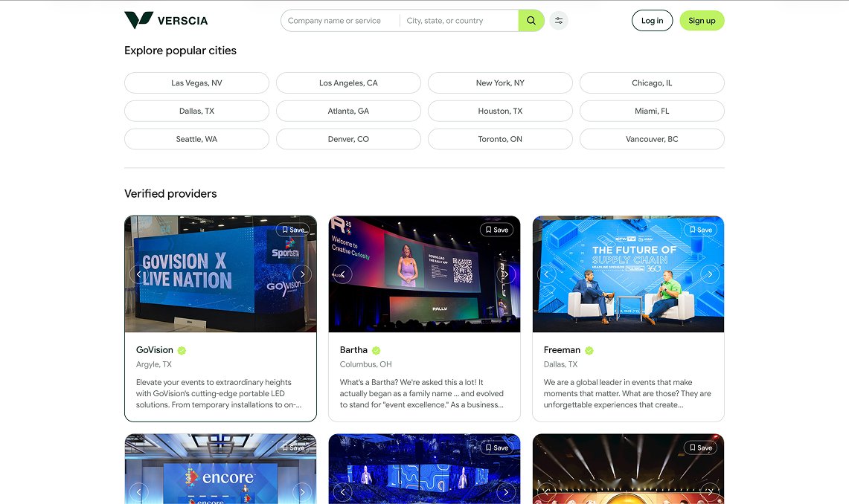Click the Sign up button

[702, 21]
